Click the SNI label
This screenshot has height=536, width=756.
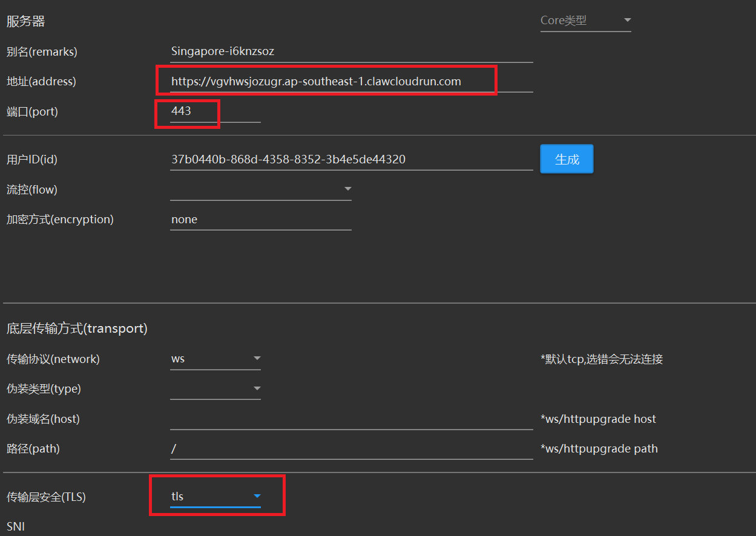coord(16,526)
